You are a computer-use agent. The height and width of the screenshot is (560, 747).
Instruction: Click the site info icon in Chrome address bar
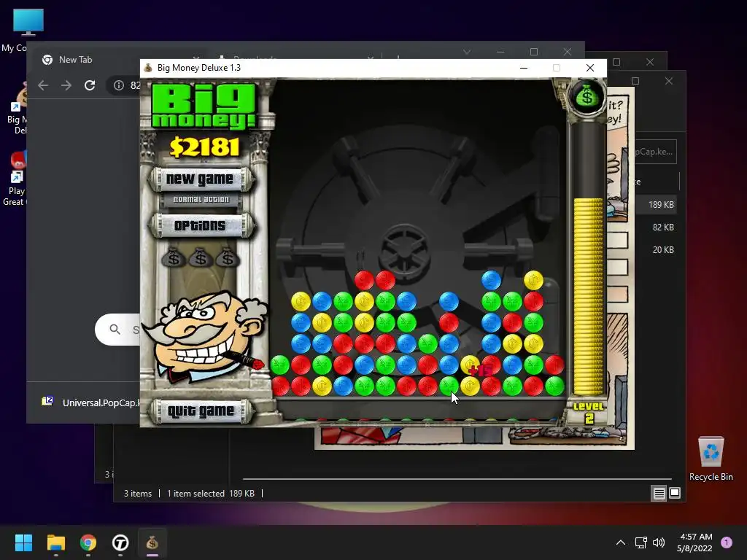point(119,85)
